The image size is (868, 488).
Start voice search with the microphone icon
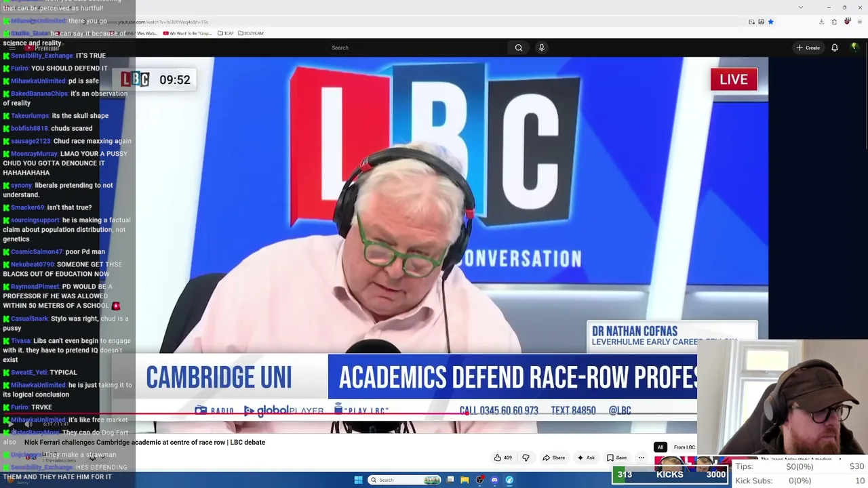pos(541,47)
